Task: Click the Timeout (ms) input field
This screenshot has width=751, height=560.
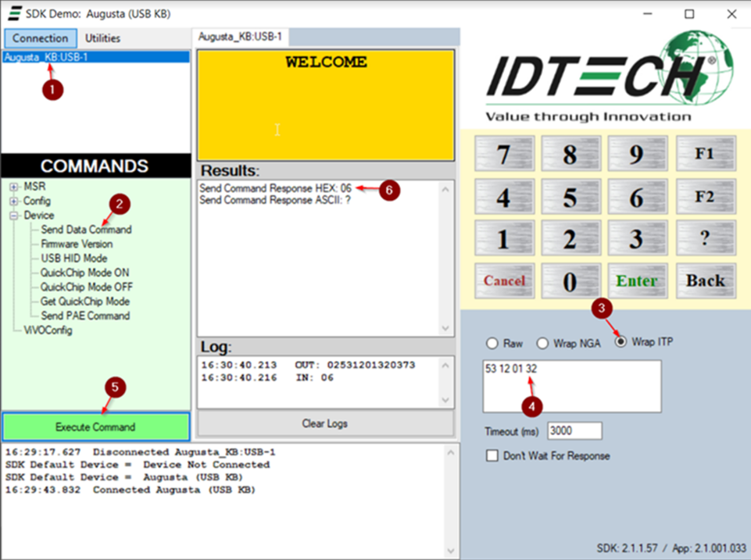Action: coord(574,431)
